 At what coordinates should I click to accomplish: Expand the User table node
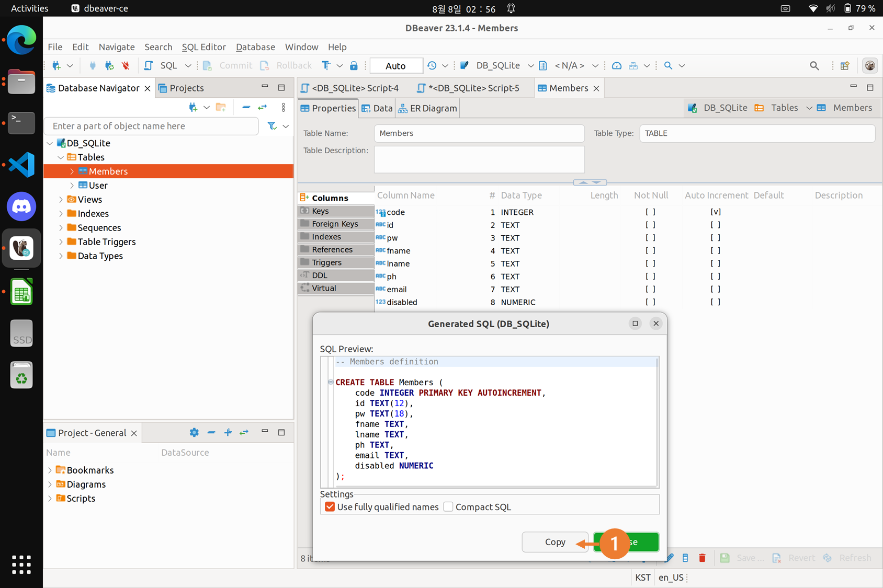click(72, 186)
